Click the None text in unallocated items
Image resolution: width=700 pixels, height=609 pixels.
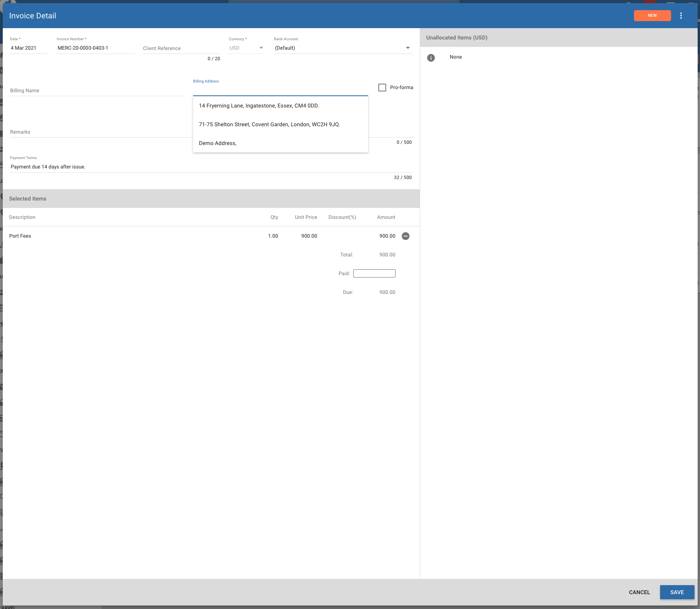point(456,57)
